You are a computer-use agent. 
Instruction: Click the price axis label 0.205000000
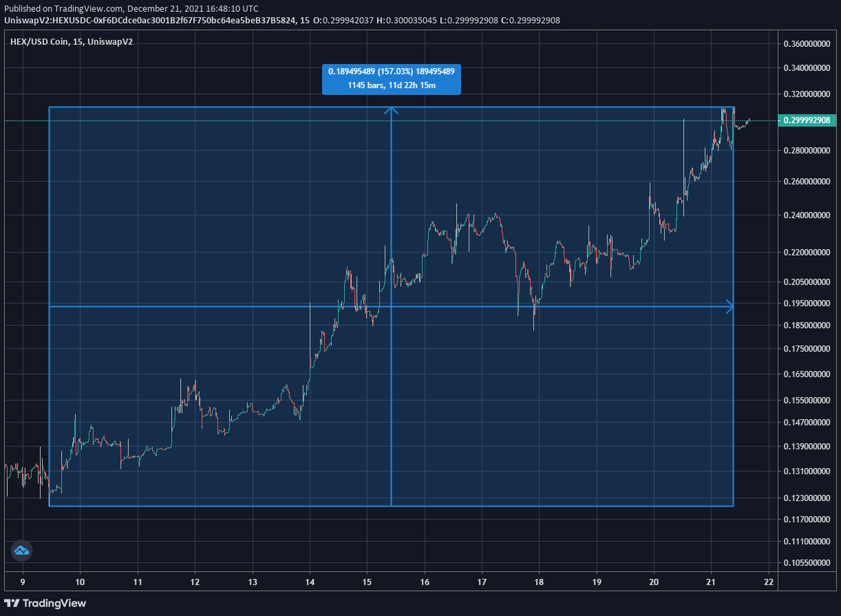coord(807,282)
